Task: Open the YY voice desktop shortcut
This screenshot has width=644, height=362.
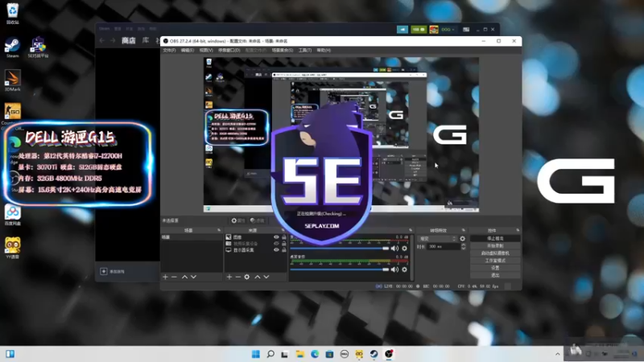Action: click(x=13, y=248)
